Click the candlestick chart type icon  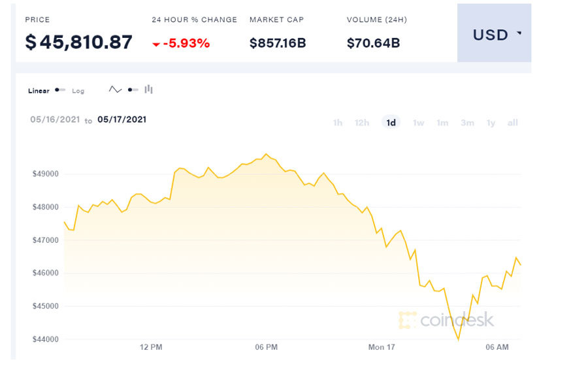point(148,90)
